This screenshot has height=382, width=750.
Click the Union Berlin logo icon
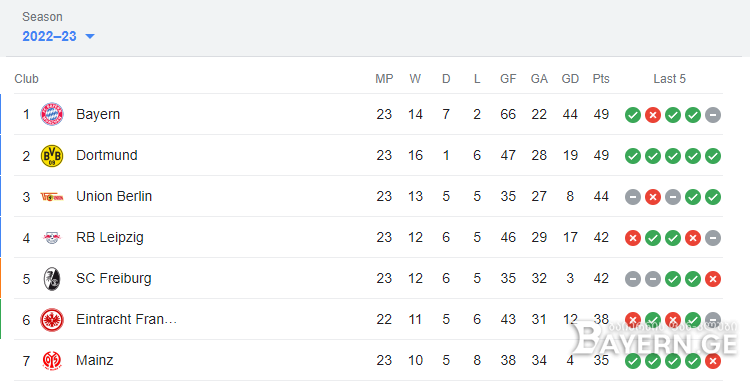coord(52,196)
